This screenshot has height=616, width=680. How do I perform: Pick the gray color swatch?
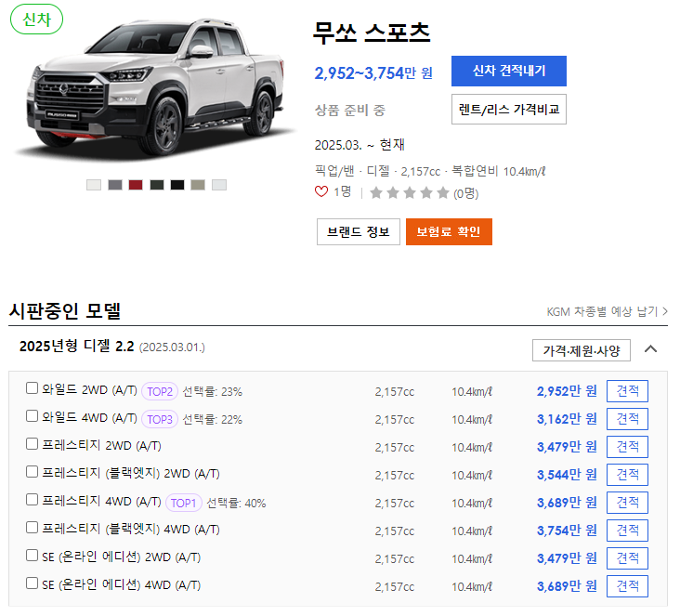(x=115, y=185)
